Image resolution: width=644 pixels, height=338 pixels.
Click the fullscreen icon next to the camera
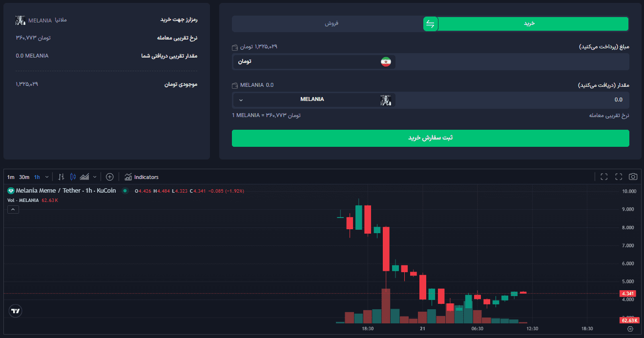pos(619,177)
